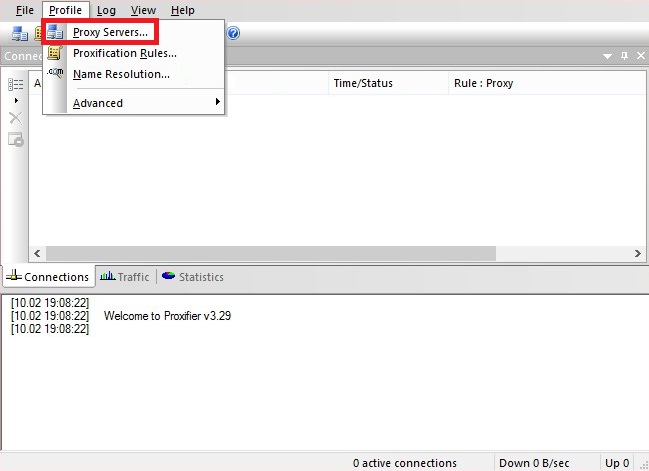
Task: Click the connection list view icon in sidebar
Action: pyautogui.click(x=15, y=84)
